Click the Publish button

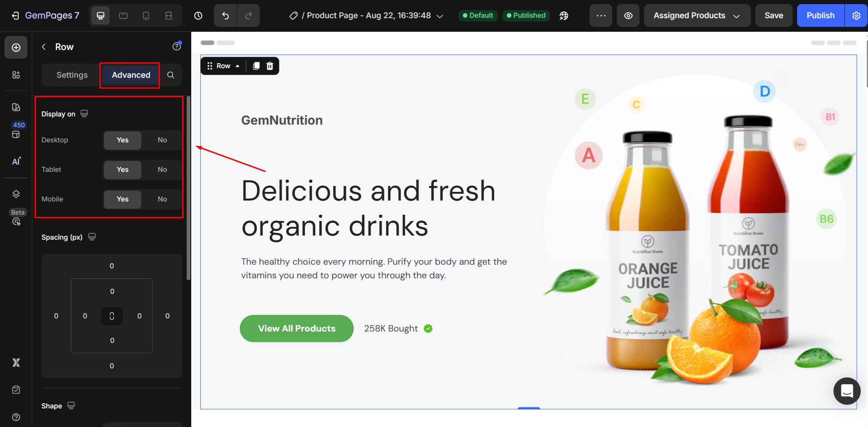tap(820, 15)
